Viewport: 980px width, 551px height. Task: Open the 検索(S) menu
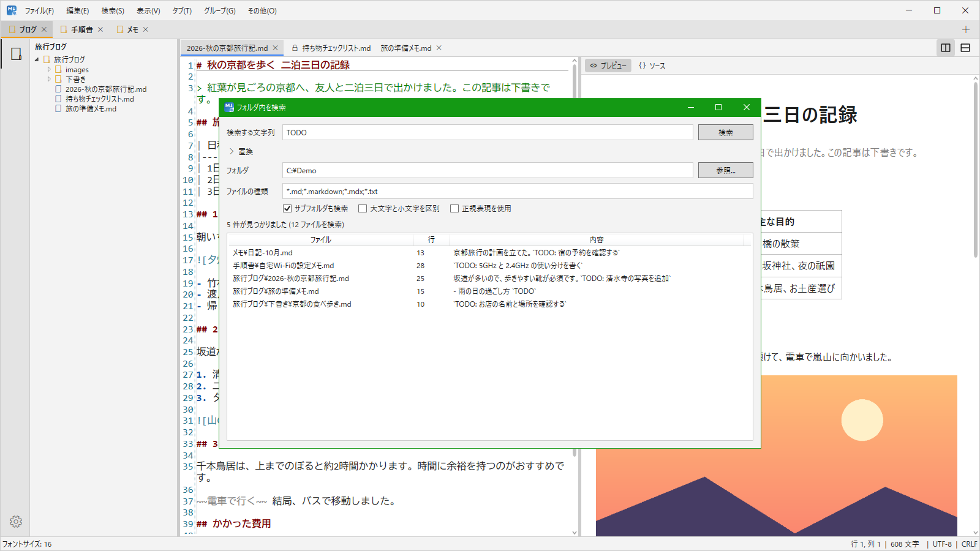pos(113,11)
